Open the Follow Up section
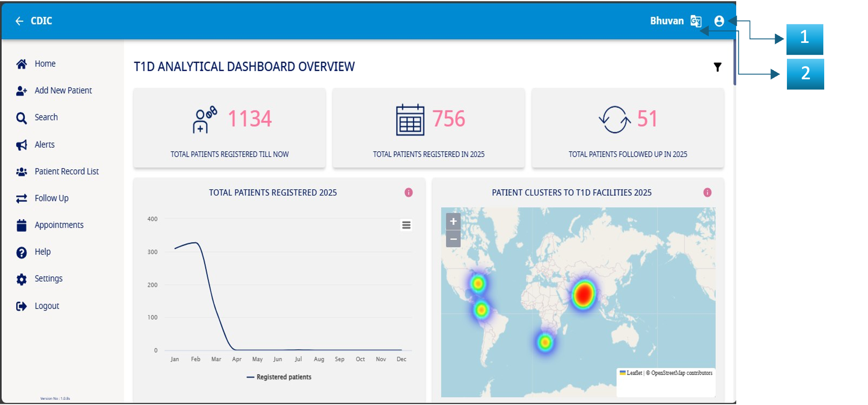The width and height of the screenshot is (868, 405). [x=51, y=198]
